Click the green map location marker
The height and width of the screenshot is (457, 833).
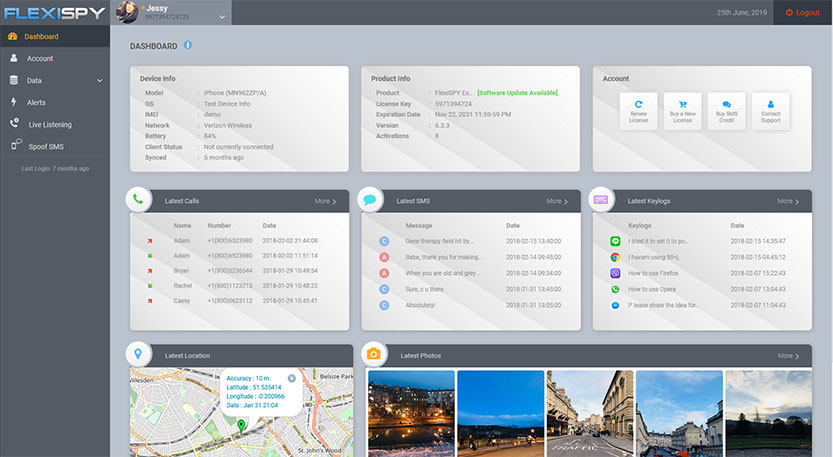241,426
